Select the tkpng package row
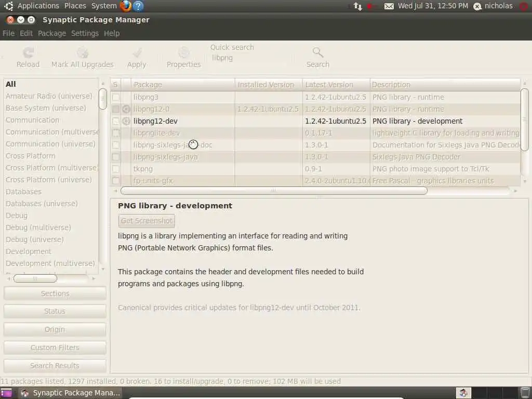532x399 pixels. 315,169
